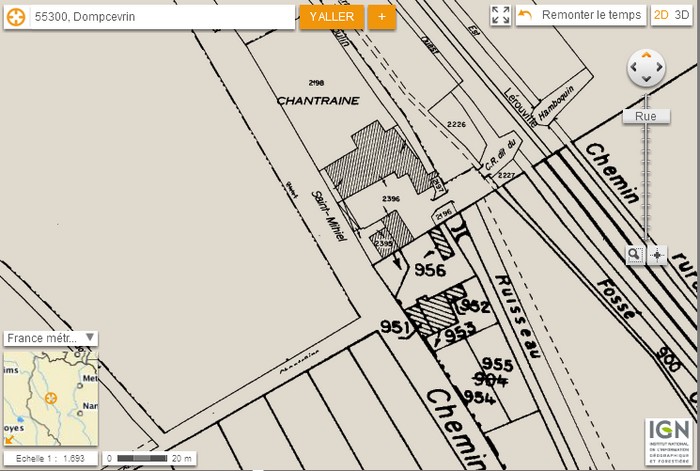
Task: Click in the address search field
Action: pos(160,17)
